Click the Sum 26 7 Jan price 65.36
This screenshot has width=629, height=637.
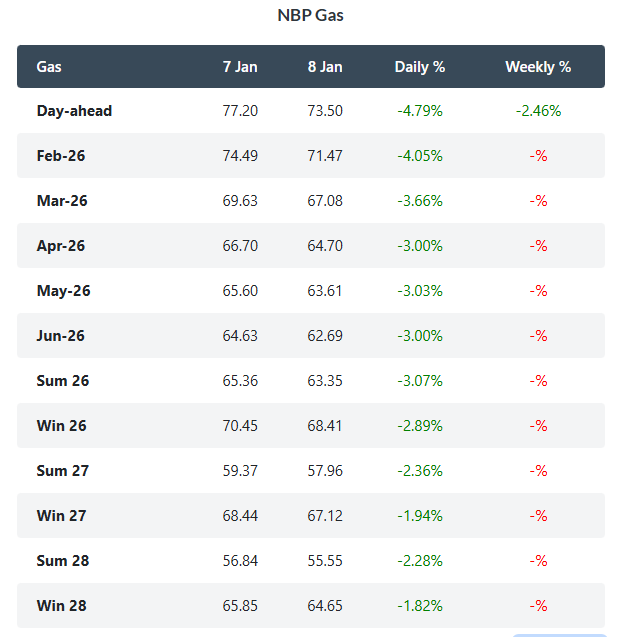pos(240,381)
